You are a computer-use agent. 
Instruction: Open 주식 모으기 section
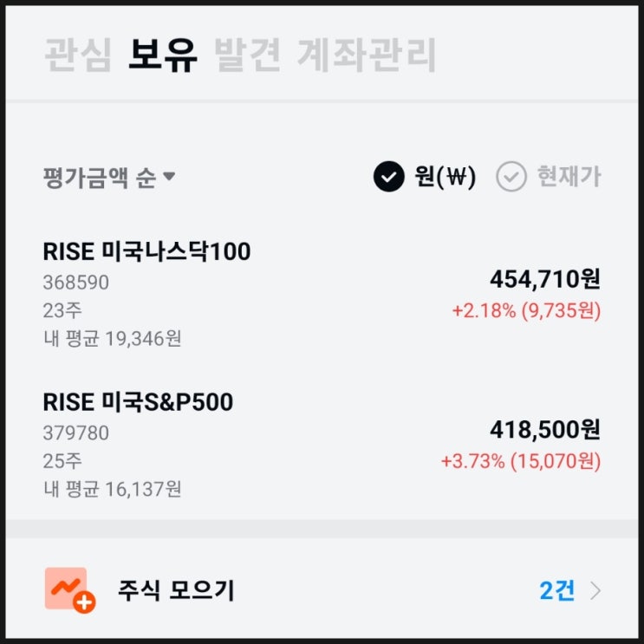click(x=176, y=590)
